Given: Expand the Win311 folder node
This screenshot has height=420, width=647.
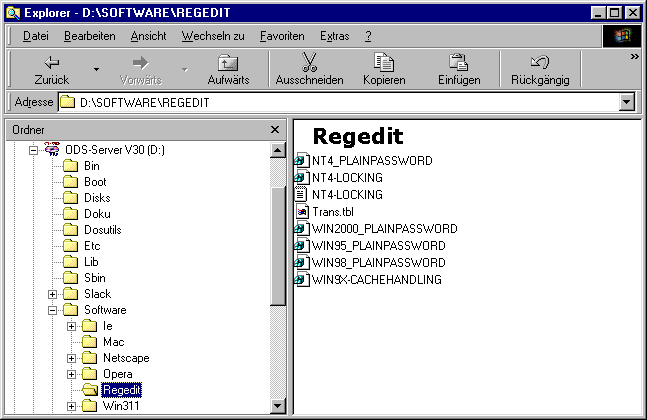Looking at the screenshot, I should [x=71, y=406].
